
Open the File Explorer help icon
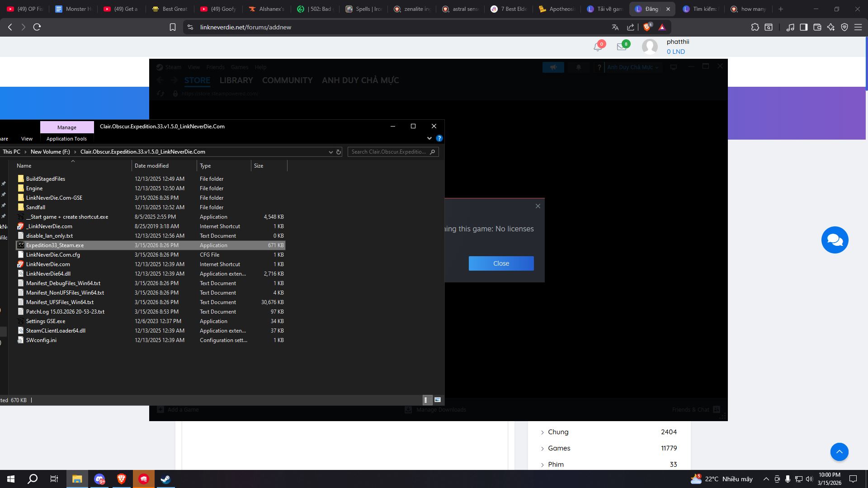pyautogui.click(x=439, y=138)
